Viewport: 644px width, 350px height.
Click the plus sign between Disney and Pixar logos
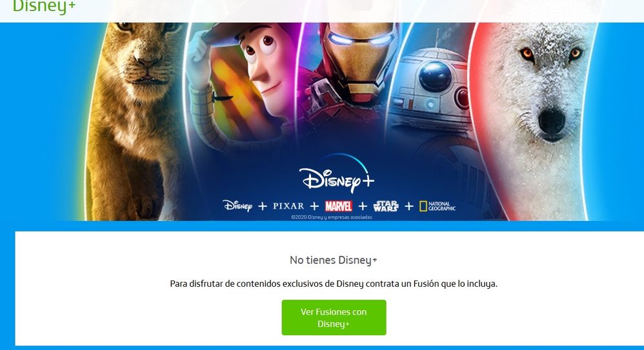coord(263,206)
